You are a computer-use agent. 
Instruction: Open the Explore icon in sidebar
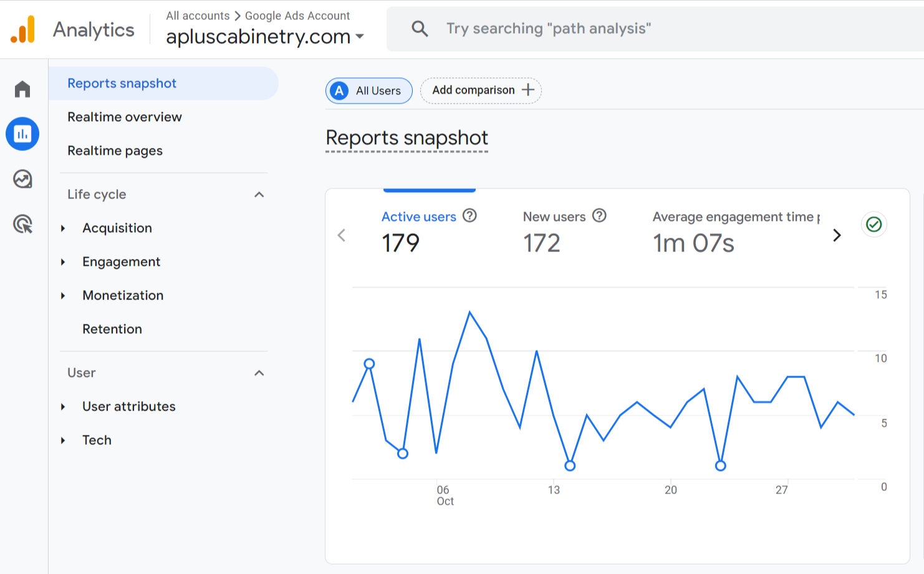pos(22,179)
